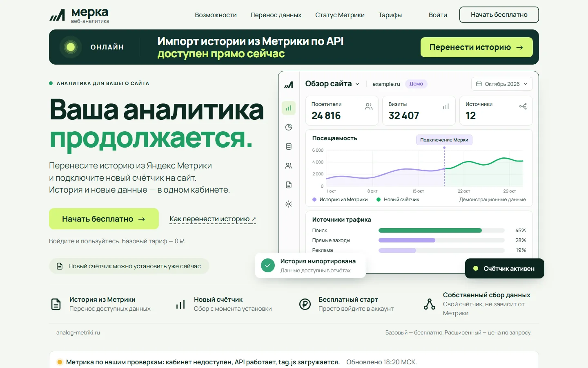Click the Перенести историю banner button
The image size is (588, 368).
477,47
